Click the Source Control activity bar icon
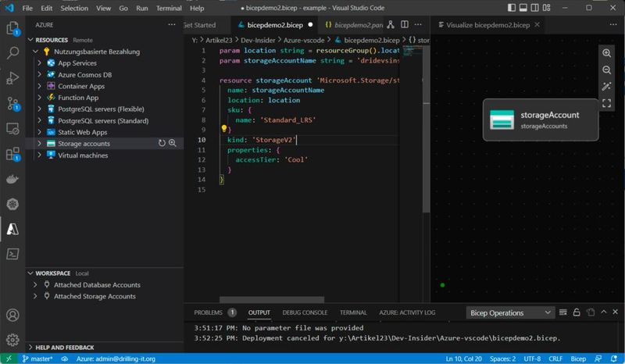 coord(12,103)
